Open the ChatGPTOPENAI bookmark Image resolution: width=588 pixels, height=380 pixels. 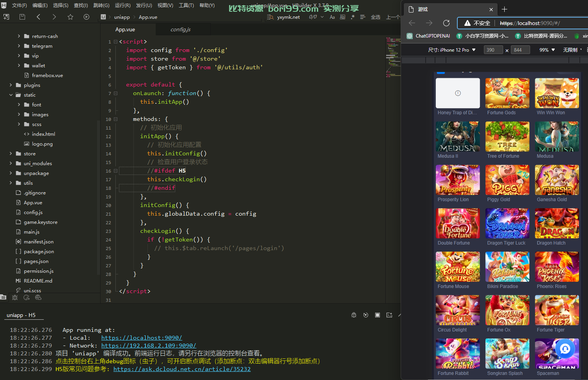(428, 36)
